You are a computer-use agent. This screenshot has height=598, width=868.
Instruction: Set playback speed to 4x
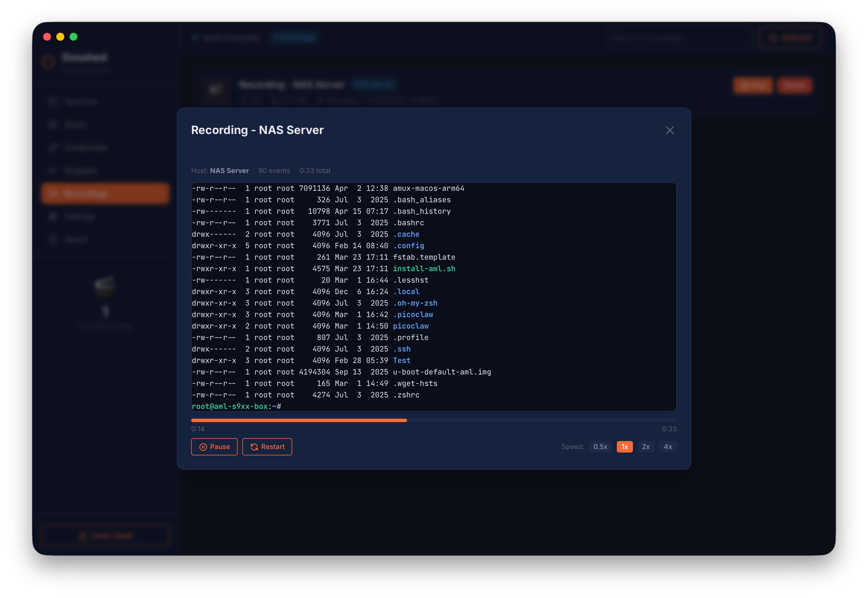click(667, 446)
